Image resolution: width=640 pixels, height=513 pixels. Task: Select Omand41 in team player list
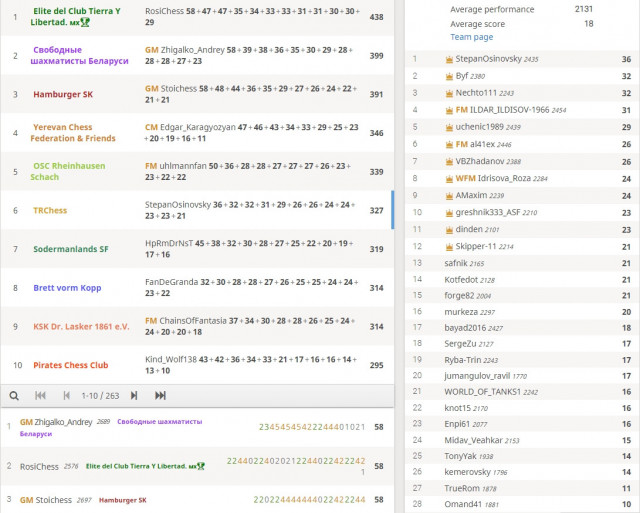[463, 504]
